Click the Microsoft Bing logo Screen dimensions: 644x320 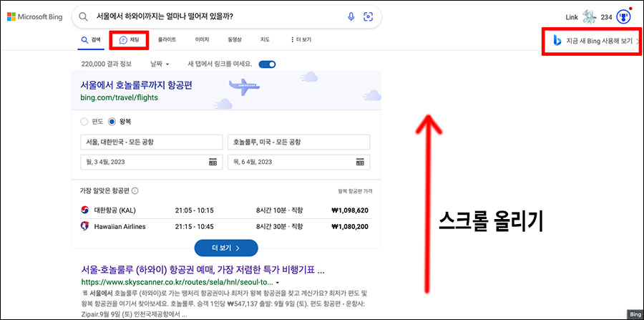(x=34, y=17)
